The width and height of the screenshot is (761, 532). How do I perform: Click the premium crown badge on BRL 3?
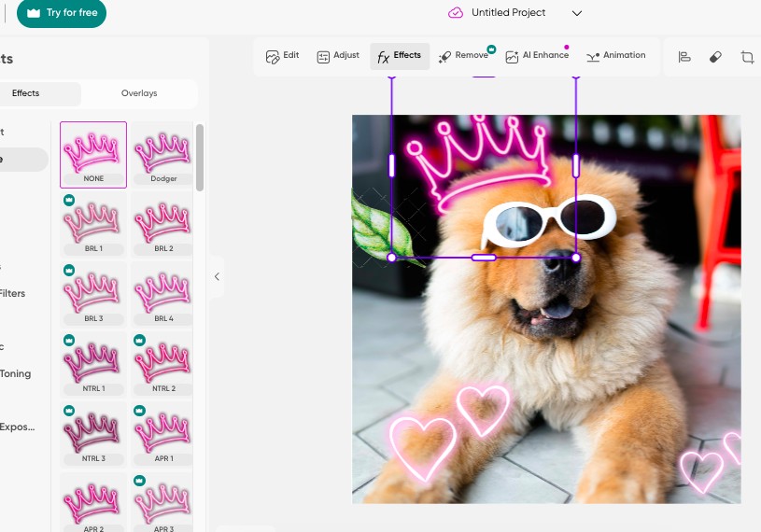(69, 270)
